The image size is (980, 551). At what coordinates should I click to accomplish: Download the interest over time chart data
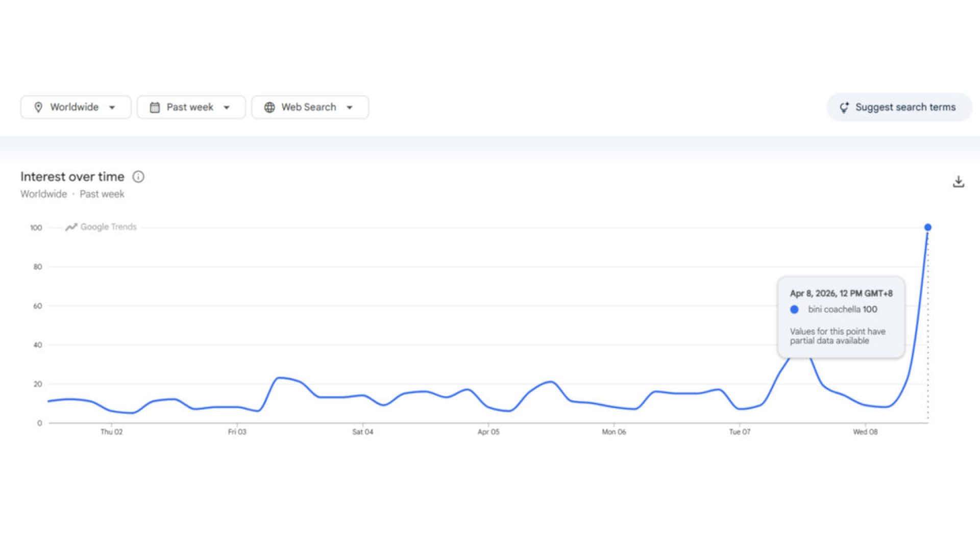[x=959, y=182]
